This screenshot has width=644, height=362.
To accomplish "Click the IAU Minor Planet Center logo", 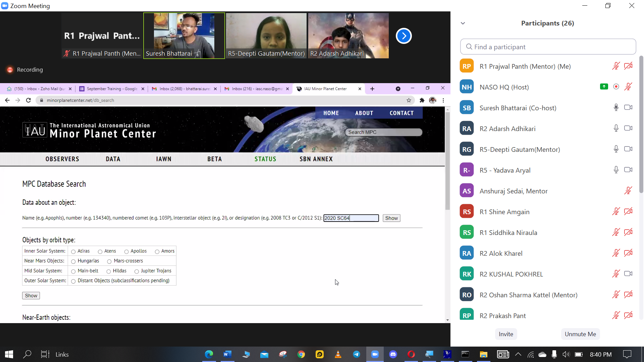I will 89,130.
